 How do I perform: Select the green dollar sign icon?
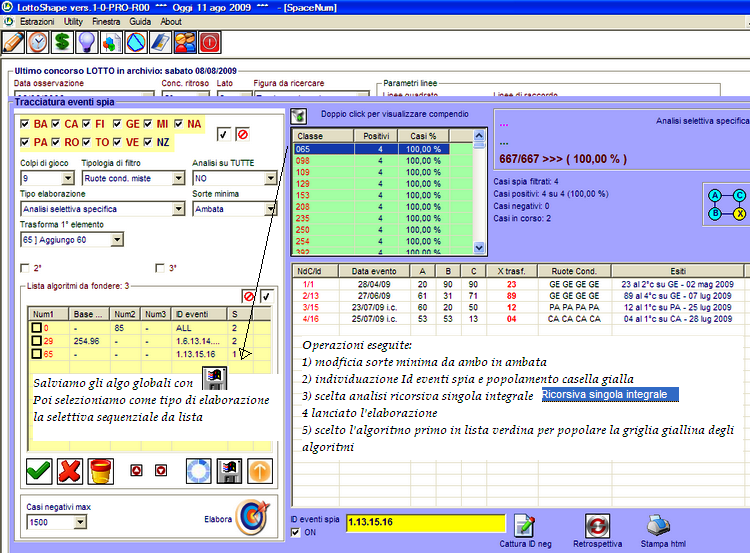coord(62,43)
